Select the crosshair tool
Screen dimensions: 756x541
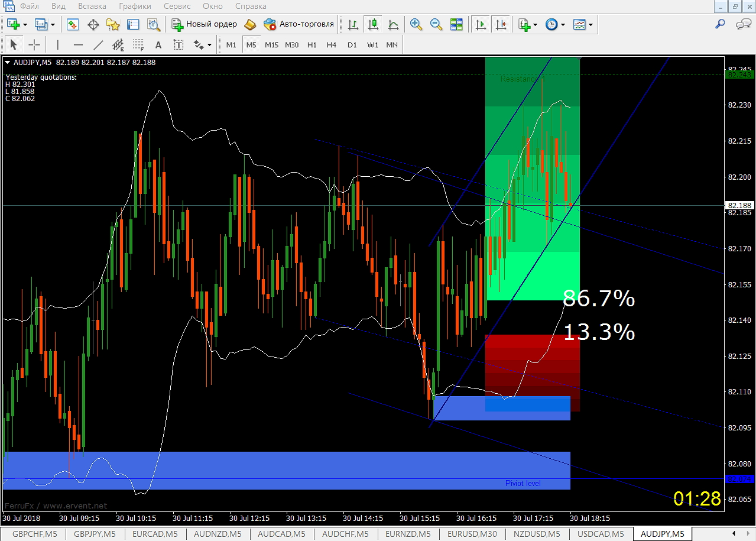34,44
